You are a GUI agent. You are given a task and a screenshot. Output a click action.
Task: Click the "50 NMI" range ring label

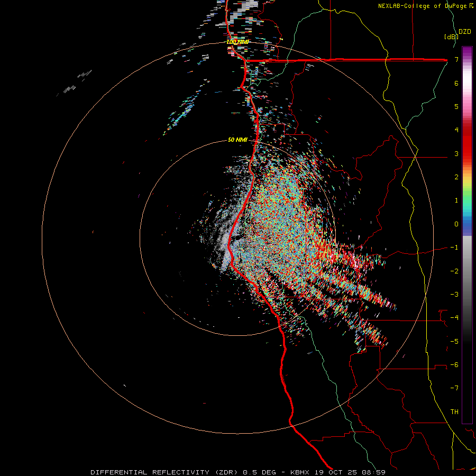[237, 140]
